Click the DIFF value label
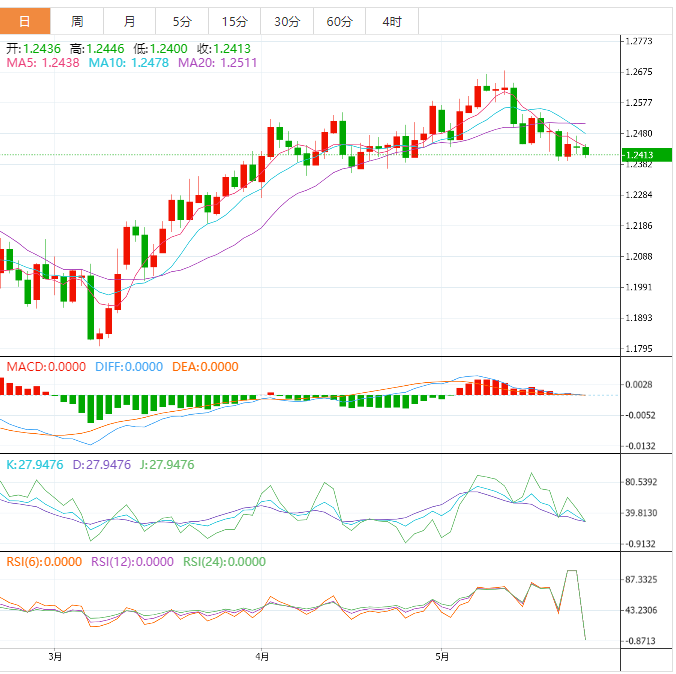The height and width of the screenshot is (674, 676). pos(128,367)
